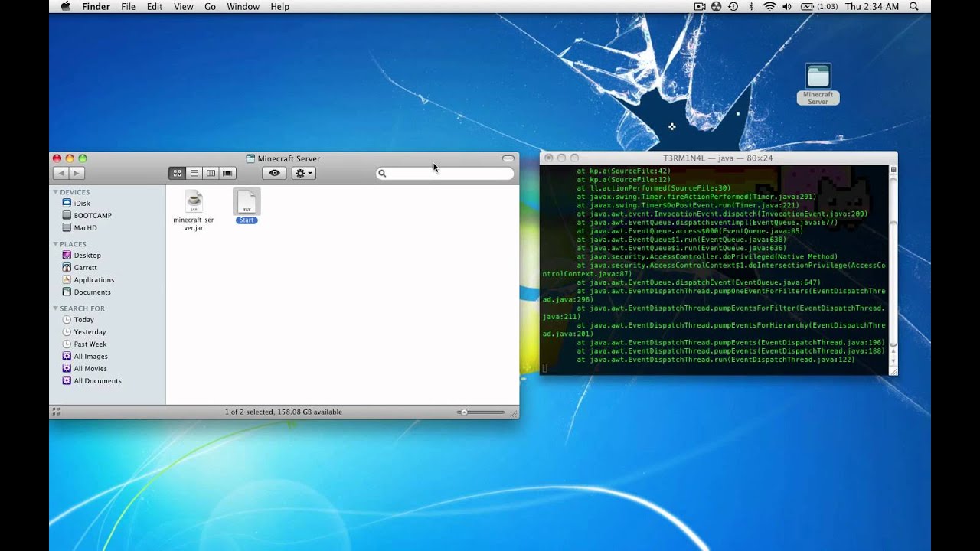Image resolution: width=980 pixels, height=551 pixels.
Task: Click the Finder window resize grip
Action: tap(514, 413)
